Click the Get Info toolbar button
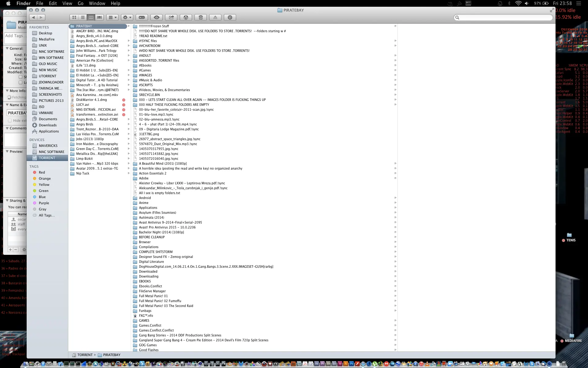 (x=230, y=17)
